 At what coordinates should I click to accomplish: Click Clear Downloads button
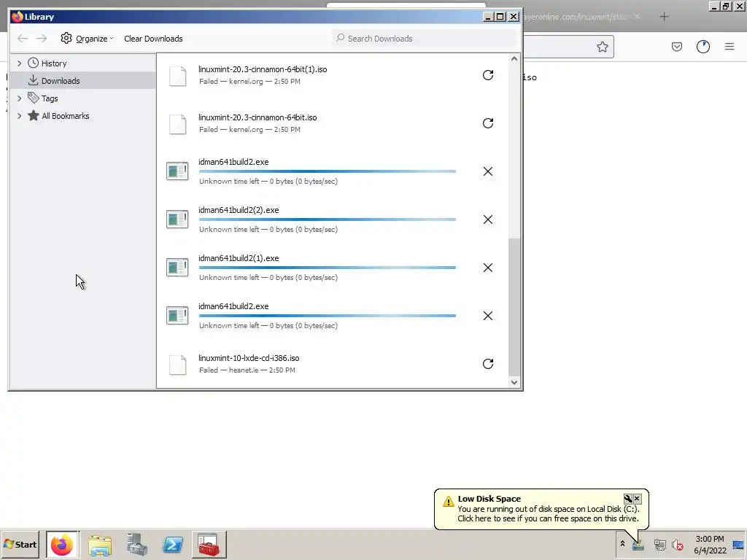click(153, 39)
